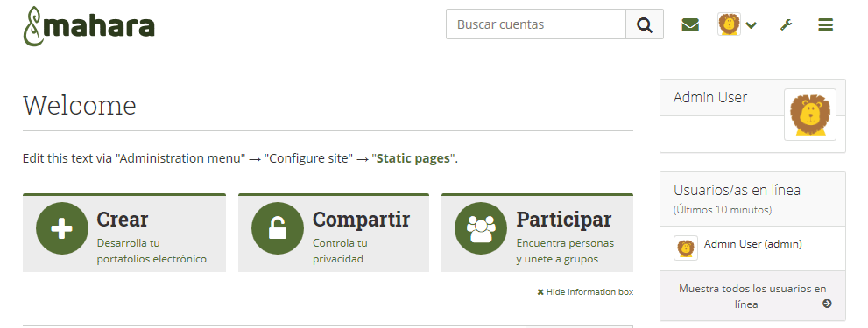The width and height of the screenshot is (868, 328).
Task: Open the Crear heading
Action: click(123, 220)
